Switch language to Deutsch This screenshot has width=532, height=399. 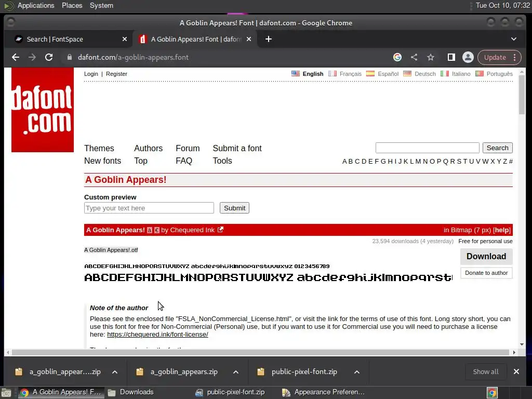(425, 74)
